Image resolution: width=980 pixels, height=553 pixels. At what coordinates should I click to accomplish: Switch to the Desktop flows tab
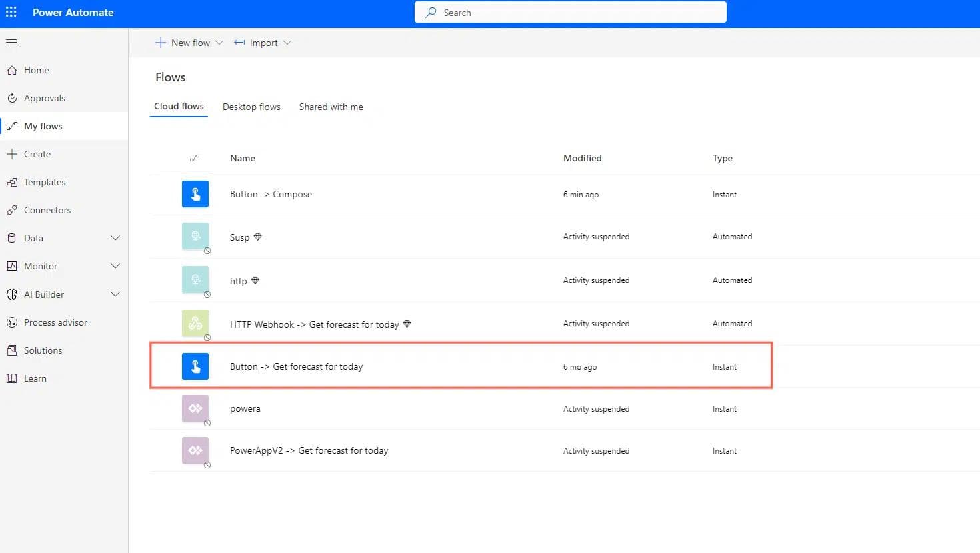251,107
